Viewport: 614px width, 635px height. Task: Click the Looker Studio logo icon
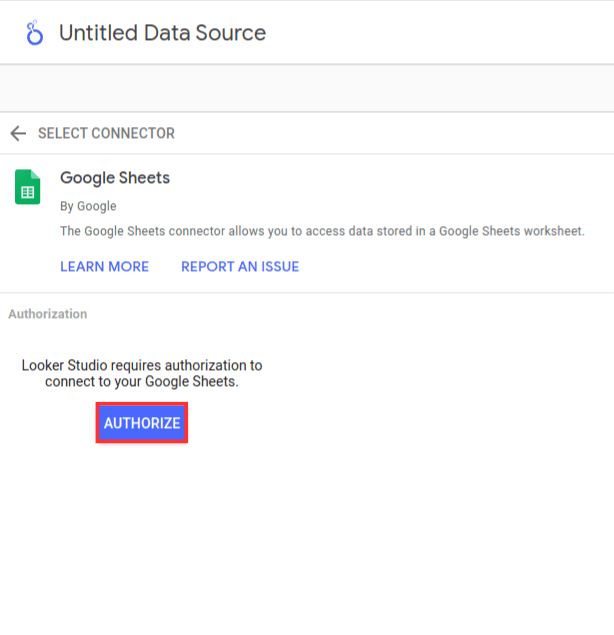35,33
